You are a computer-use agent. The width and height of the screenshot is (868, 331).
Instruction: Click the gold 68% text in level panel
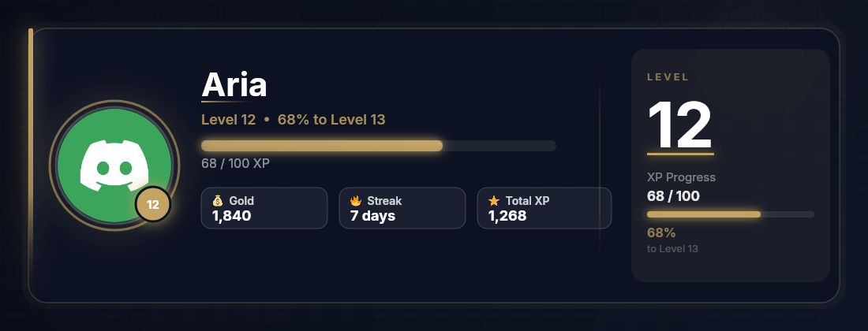pos(661,232)
